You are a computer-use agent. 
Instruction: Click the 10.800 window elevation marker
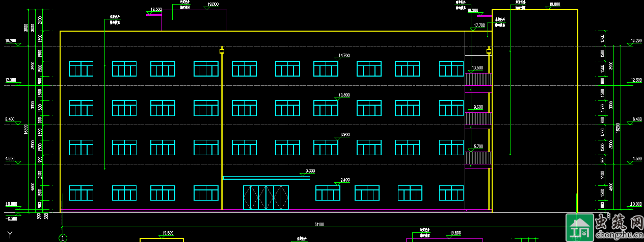point(344,95)
